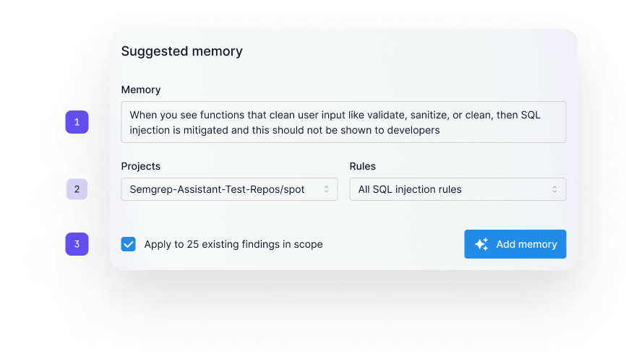Select the 'All SQL injection rules' value
The height and width of the screenshot is (364, 626).
click(x=410, y=189)
